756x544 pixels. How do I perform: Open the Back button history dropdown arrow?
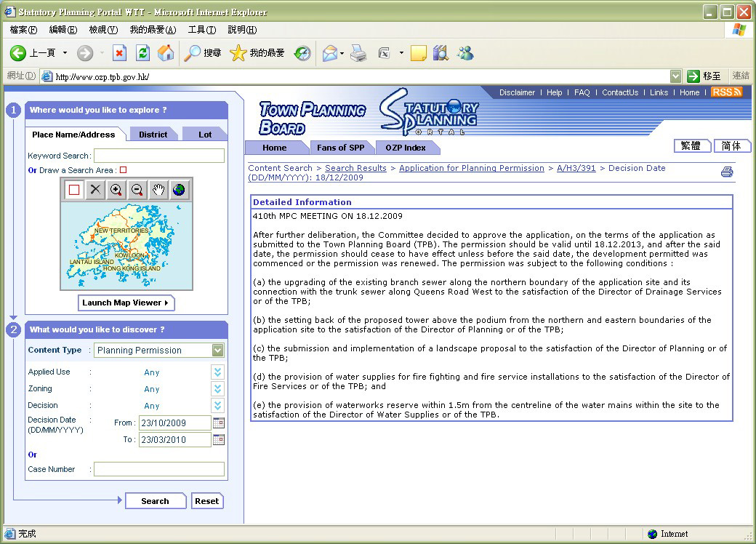pos(65,53)
